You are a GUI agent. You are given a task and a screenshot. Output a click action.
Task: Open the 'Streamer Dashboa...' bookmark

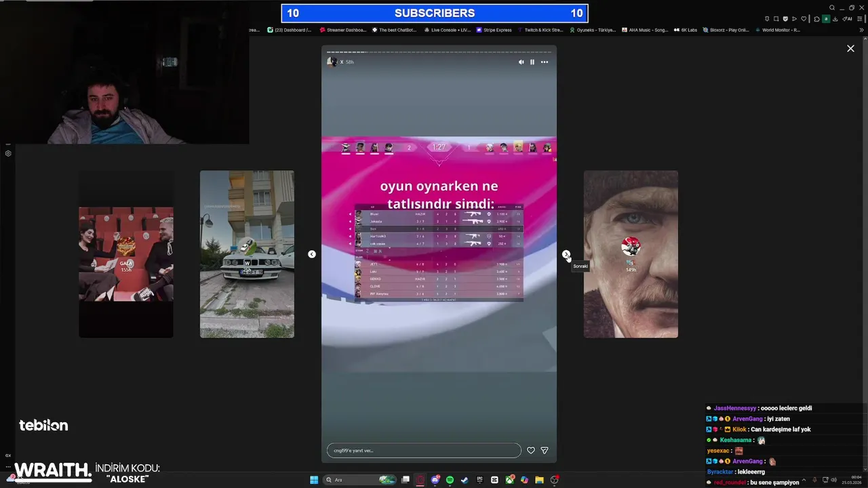343,30
